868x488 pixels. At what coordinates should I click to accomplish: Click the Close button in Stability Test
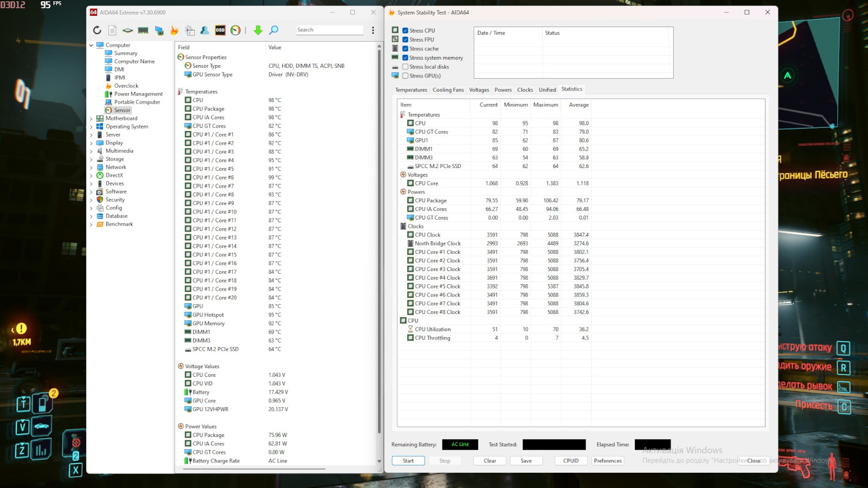754,461
